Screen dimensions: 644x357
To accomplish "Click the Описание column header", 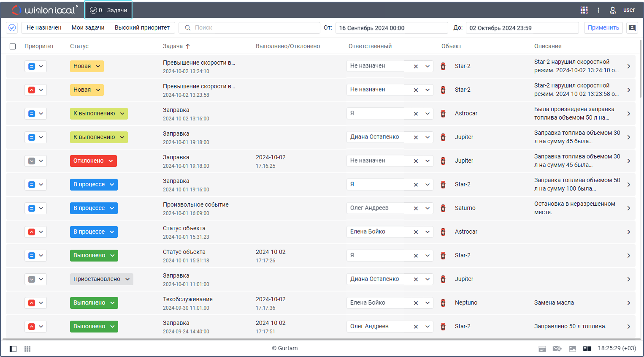I will (x=548, y=46).
